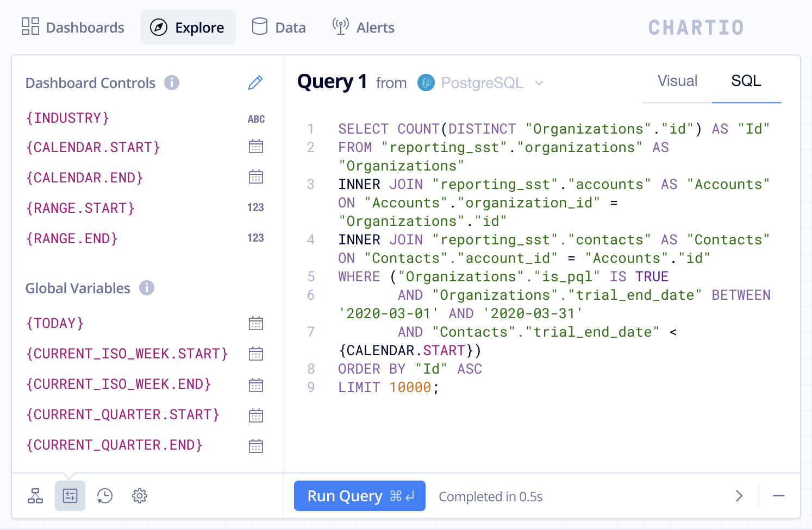Insert the {INDUSTRY} variable
Screen dimensions: 812x530
[67, 118]
